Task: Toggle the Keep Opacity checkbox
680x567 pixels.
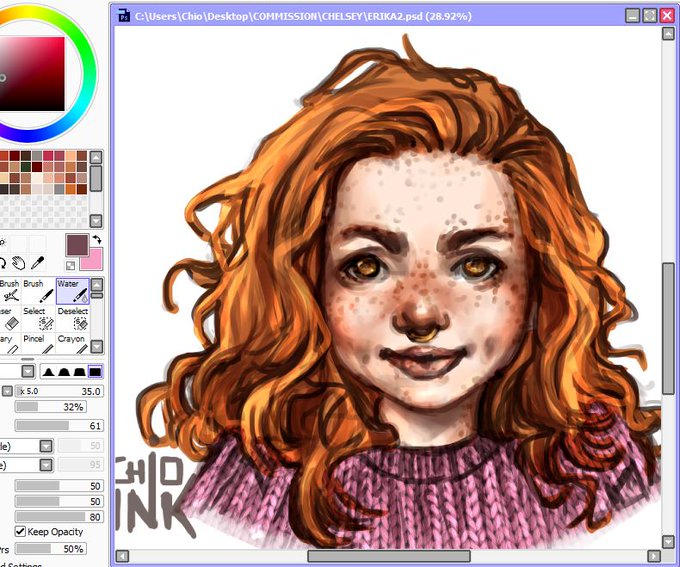Action: (x=20, y=531)
